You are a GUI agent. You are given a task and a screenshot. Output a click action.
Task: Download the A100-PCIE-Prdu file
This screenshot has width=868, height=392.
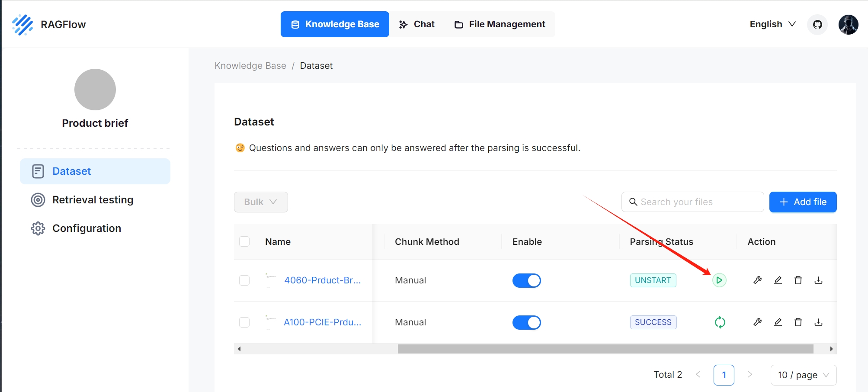(x=818, y=322)
